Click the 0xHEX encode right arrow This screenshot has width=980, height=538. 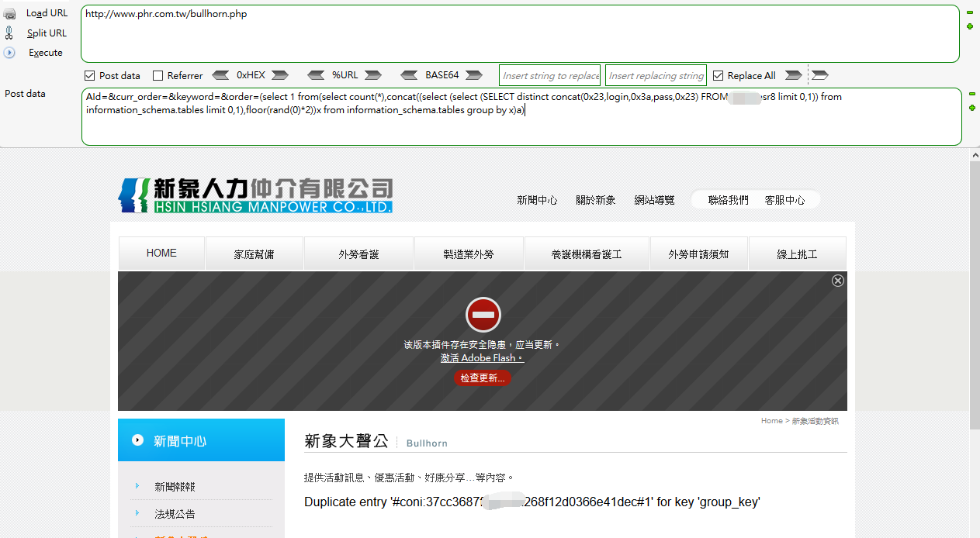pyautogui.click(x=280, y=75)
